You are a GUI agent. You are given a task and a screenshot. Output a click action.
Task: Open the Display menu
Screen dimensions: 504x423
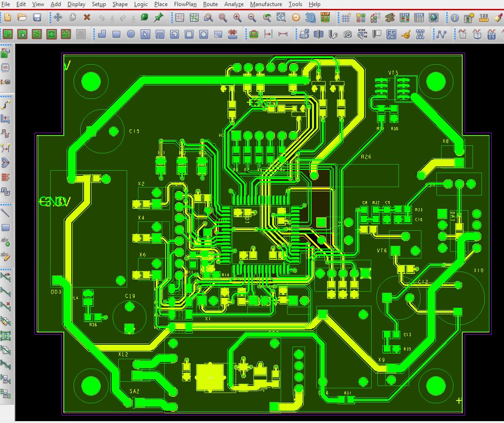(x=76, y=4)
